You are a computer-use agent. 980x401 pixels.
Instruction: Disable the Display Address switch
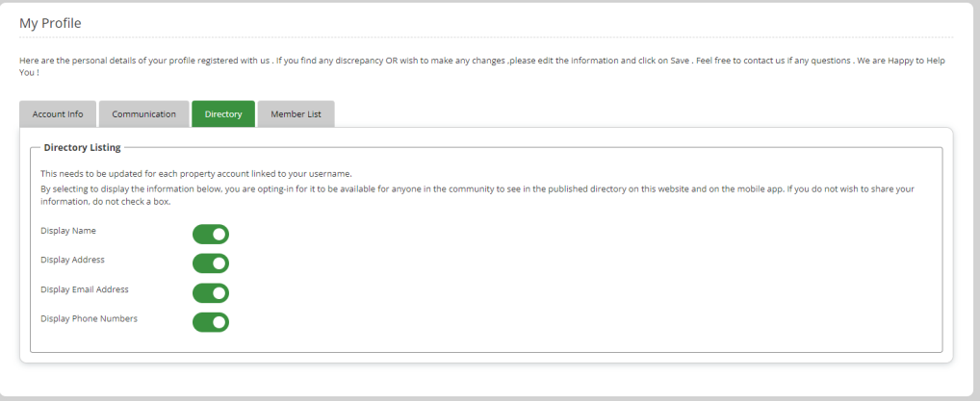pyautogui.click(x=211, y=263)
